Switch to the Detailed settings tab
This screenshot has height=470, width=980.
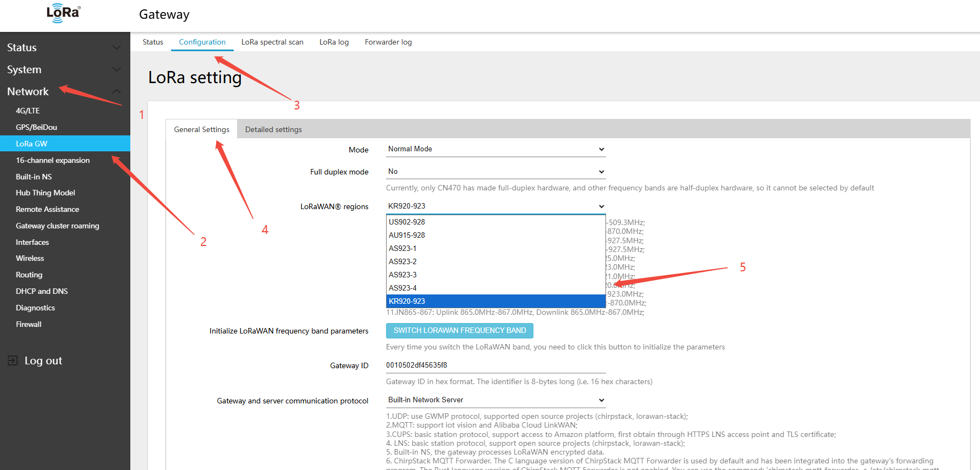click(273, 129)
